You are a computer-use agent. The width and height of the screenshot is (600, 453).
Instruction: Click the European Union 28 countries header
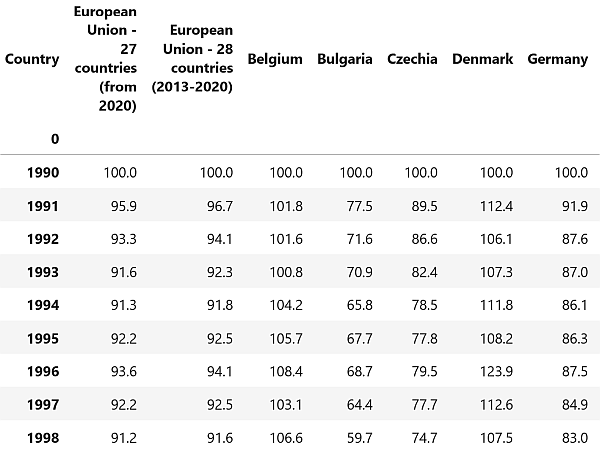[192, 59]
